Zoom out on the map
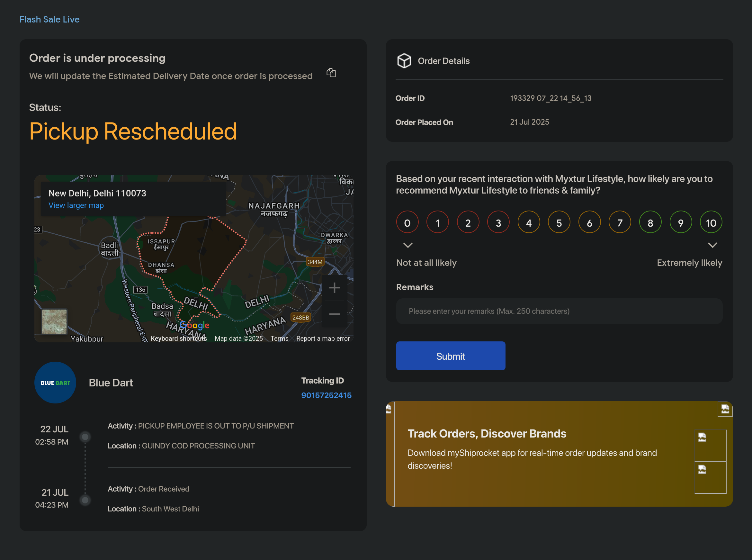Image resolution: width=752 pixels, height=560 pixels. point(334,314)
